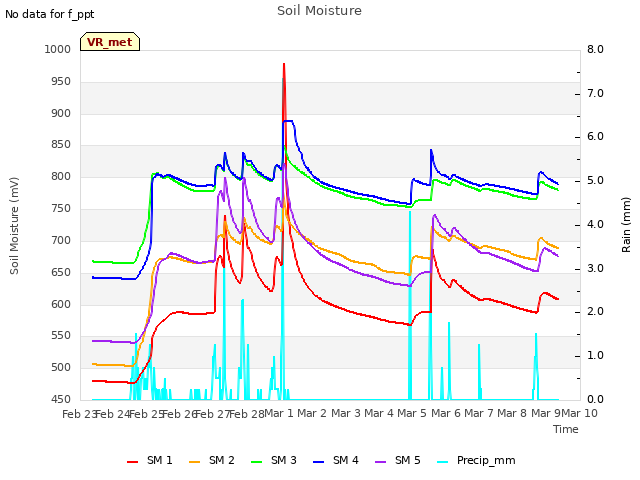The height and width of the screenshot is (480, 640).
Task: Click the 5.0 tick on rain axis
Action: pos(595,180)
